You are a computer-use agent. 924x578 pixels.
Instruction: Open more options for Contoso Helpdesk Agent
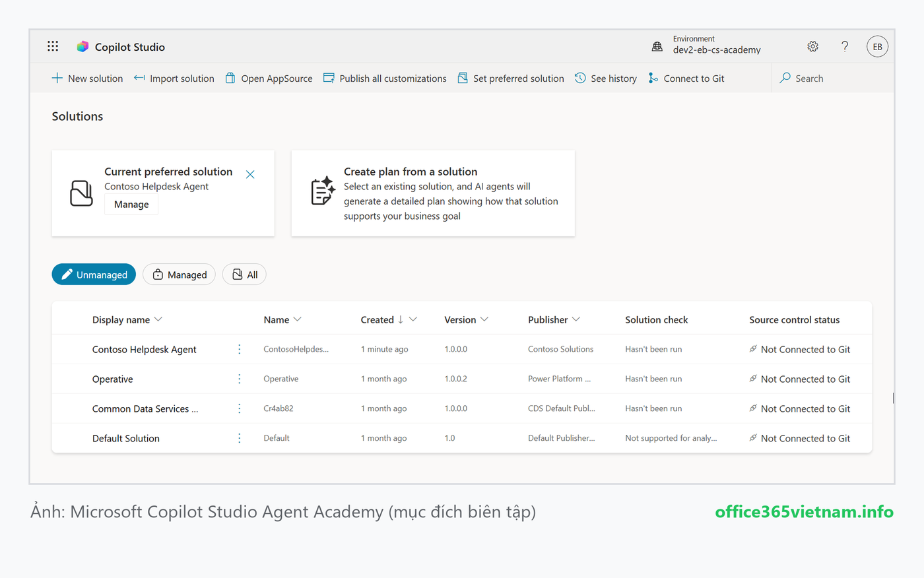(x=240, y=349)
